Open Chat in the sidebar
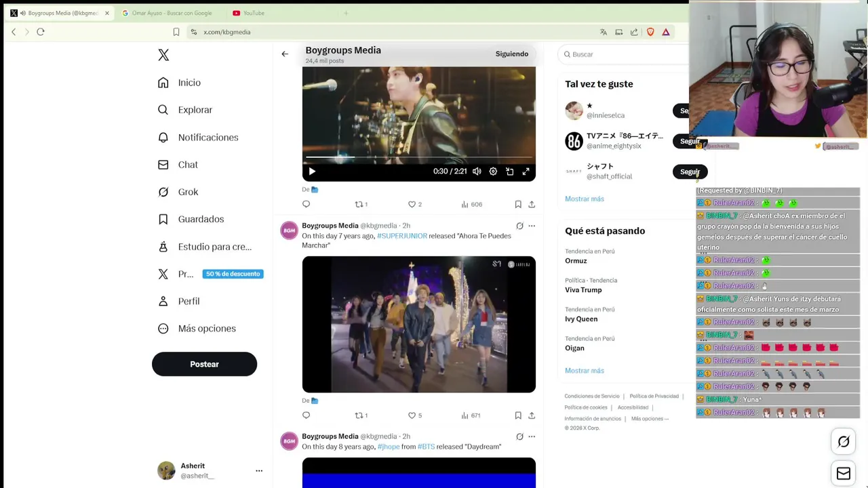 (178, 165)
